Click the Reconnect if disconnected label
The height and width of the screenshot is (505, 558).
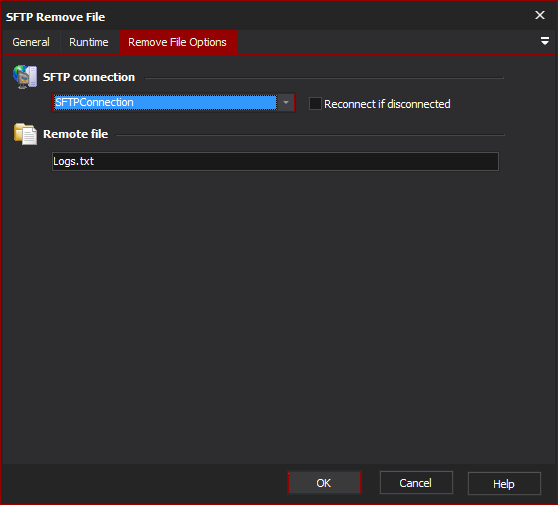tap(387, 104)
